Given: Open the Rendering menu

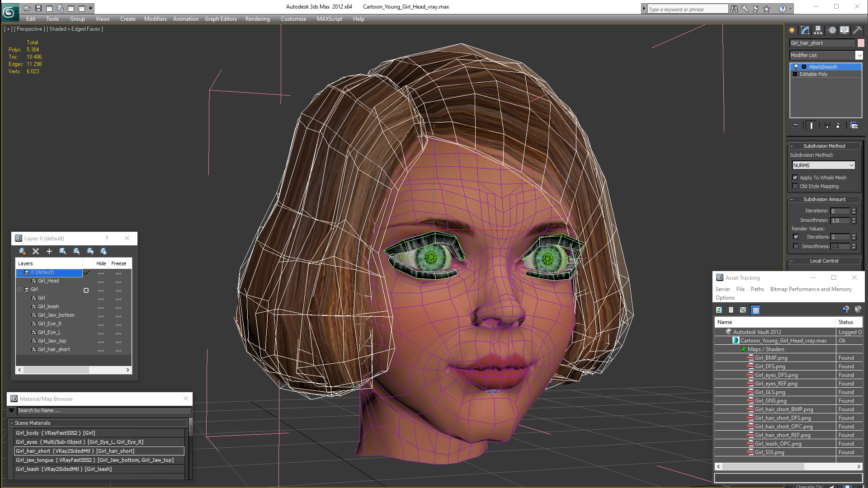Looking at the screenshot, I should [x=257, y=19].
